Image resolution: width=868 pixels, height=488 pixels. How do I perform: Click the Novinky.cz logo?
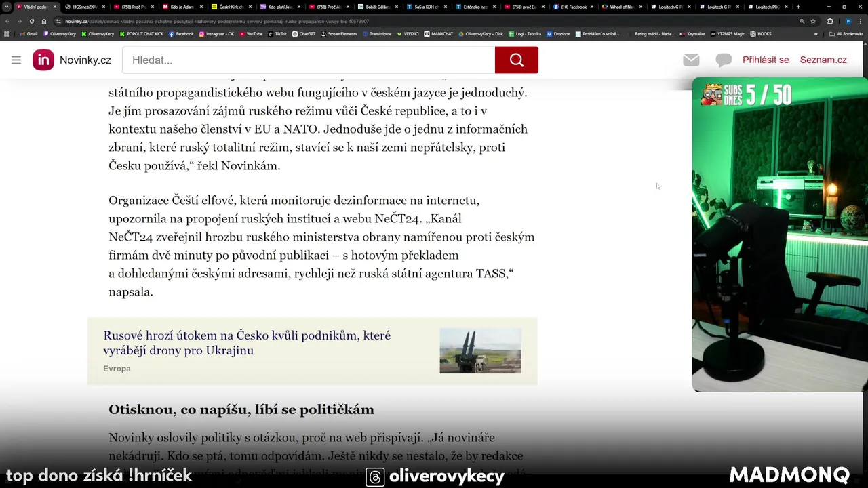click(72, 60)
